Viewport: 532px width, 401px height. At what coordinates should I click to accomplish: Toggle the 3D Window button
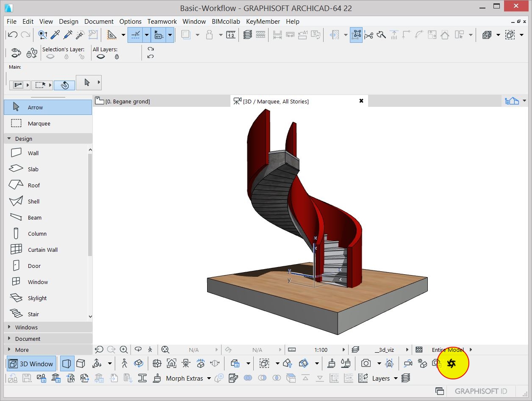31,364
